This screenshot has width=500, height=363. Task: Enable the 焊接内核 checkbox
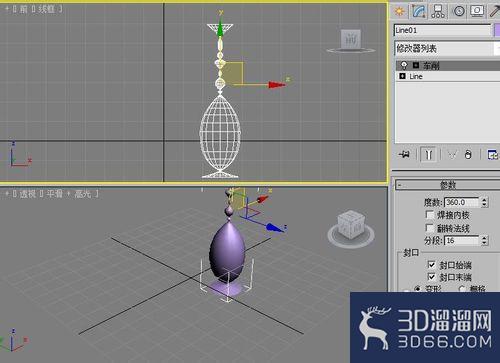pos(430,215)
